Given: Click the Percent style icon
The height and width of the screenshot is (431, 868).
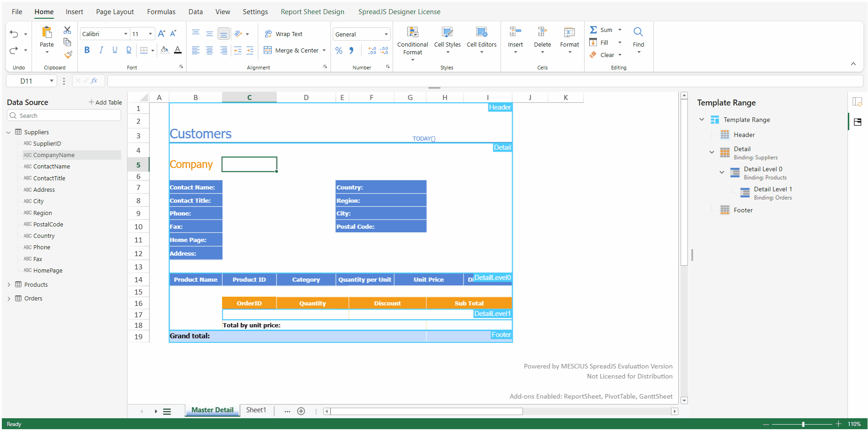Looking at the screenshot, I should coord(339,51).
